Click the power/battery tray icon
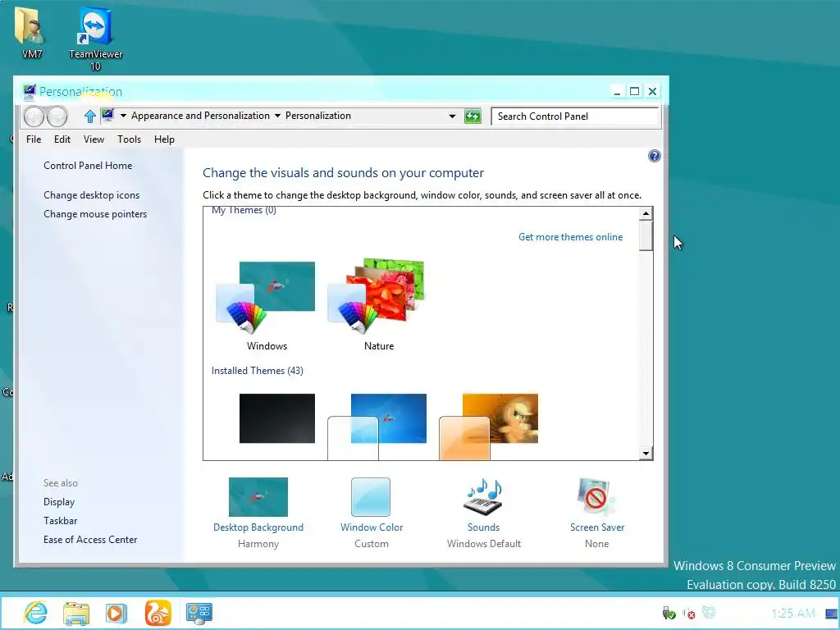Viewport: 840px width, 630px height. (669, 613)
